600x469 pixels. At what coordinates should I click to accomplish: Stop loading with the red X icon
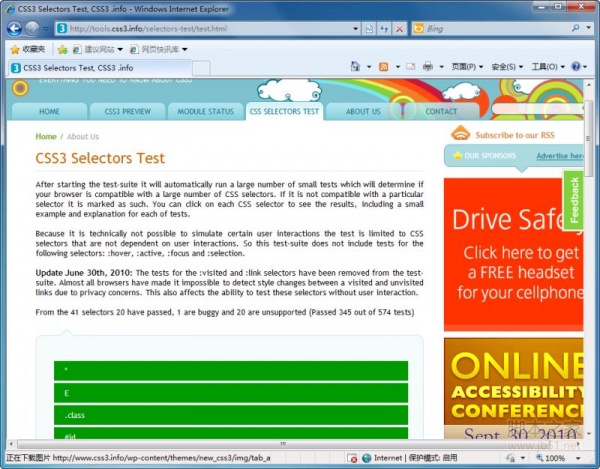(x=399, y=29)
